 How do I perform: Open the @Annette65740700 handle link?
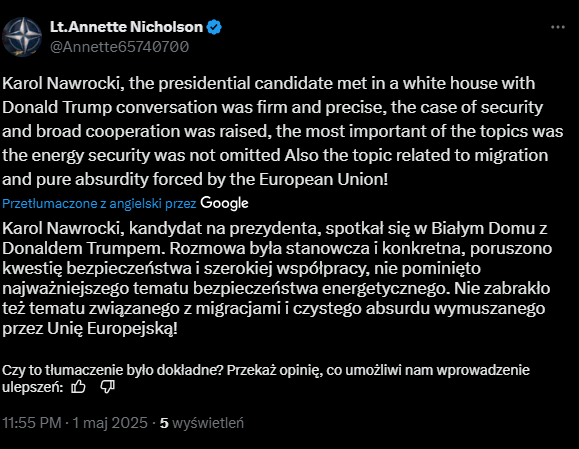pyautogui.click(x=119, y=47)
